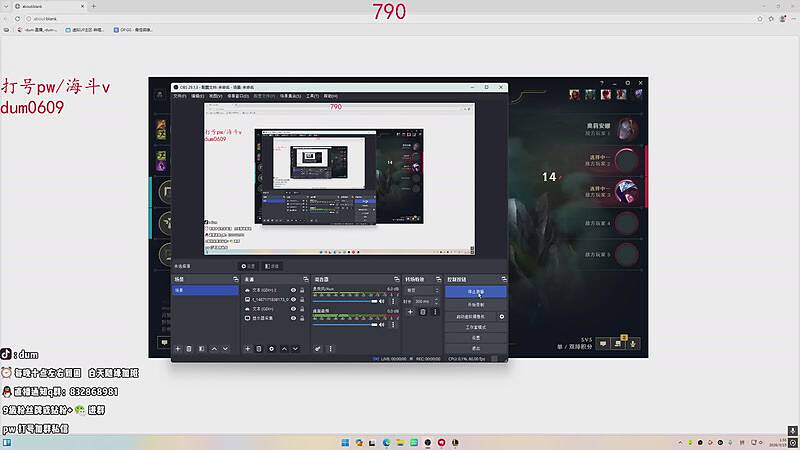Screen dimensions: 800x450
Task: Click the Stop Streaming button
Action: pyautogui.click(x=475, y=292)
